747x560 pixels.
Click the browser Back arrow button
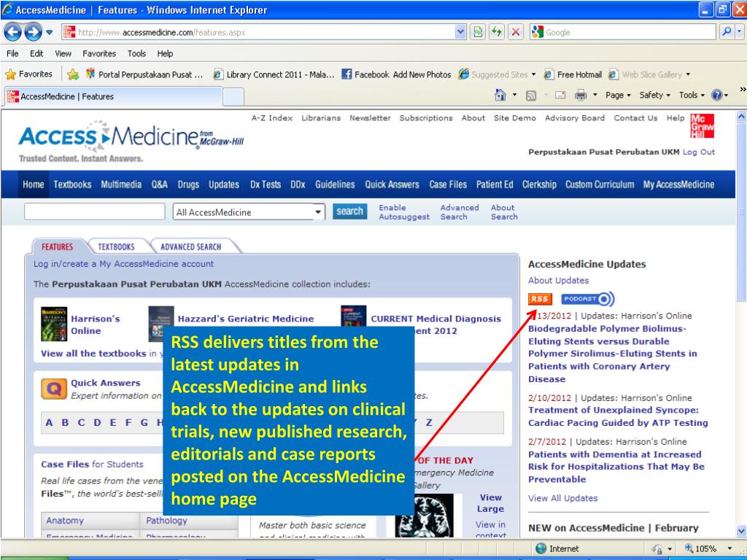13,32
